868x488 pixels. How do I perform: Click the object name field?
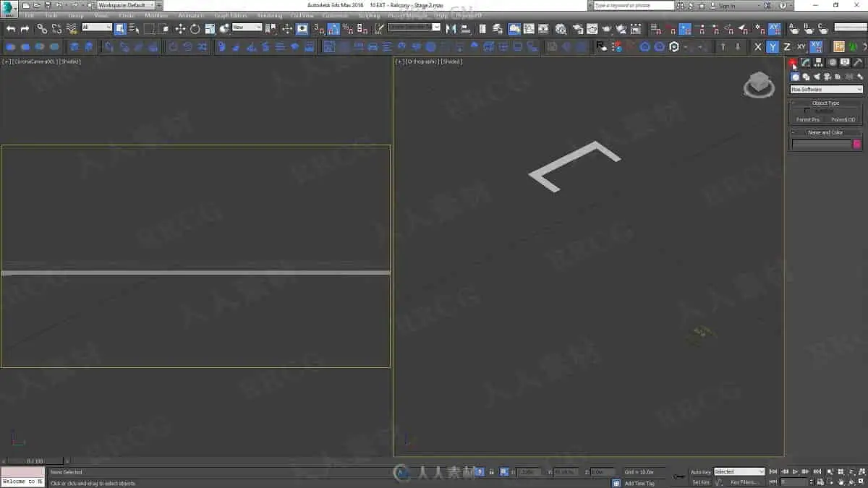click(x=822, y=144)
